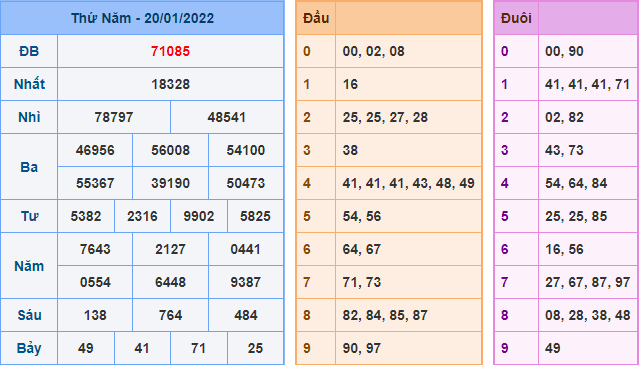Viewport: 640px width, 365px height.
Task: Select Đuôi values 08, 28, 38, 48
Action: click(x=587, y=315)
